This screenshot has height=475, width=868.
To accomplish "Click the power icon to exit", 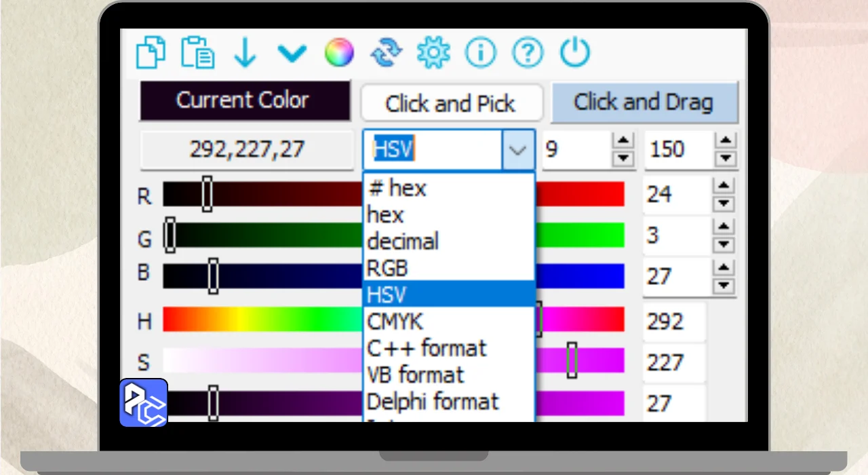I will 575,53.
